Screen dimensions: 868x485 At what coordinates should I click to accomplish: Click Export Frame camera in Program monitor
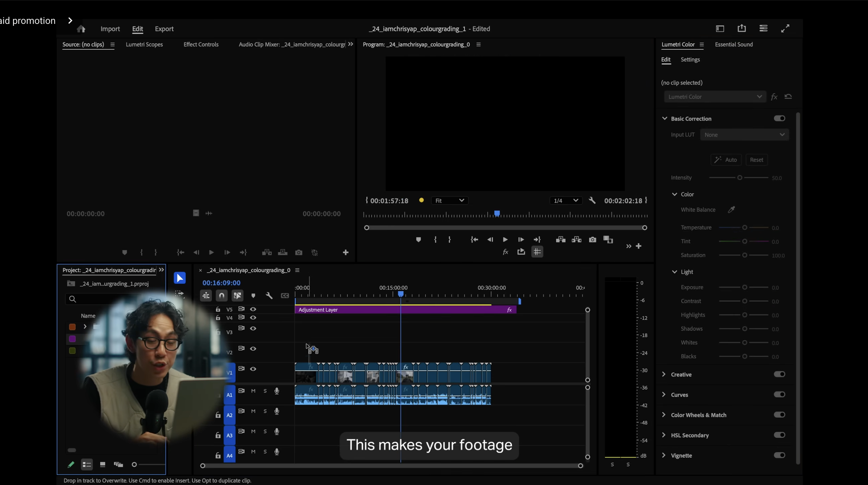(592, 240)
